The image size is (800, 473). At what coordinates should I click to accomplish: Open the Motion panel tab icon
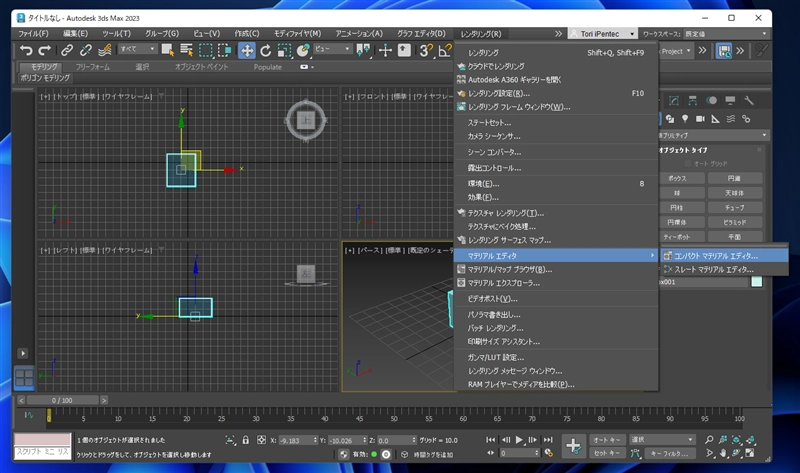tap(711, 101)
